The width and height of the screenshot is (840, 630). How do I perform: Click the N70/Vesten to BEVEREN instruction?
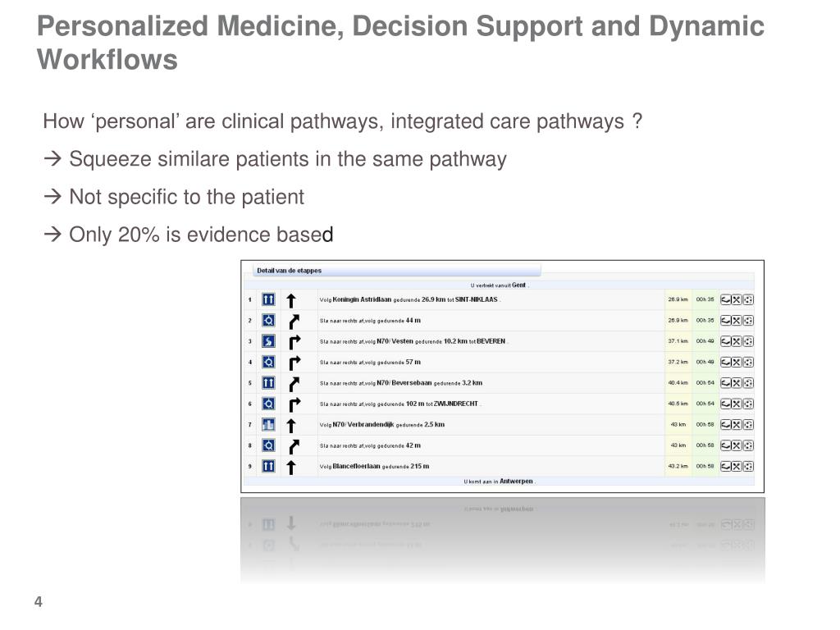pos(413,341)
